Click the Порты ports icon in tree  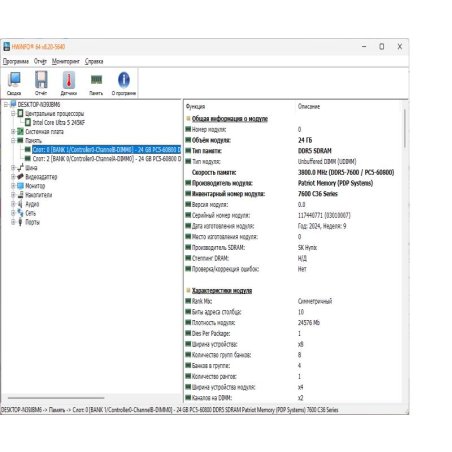click(20, 222)
